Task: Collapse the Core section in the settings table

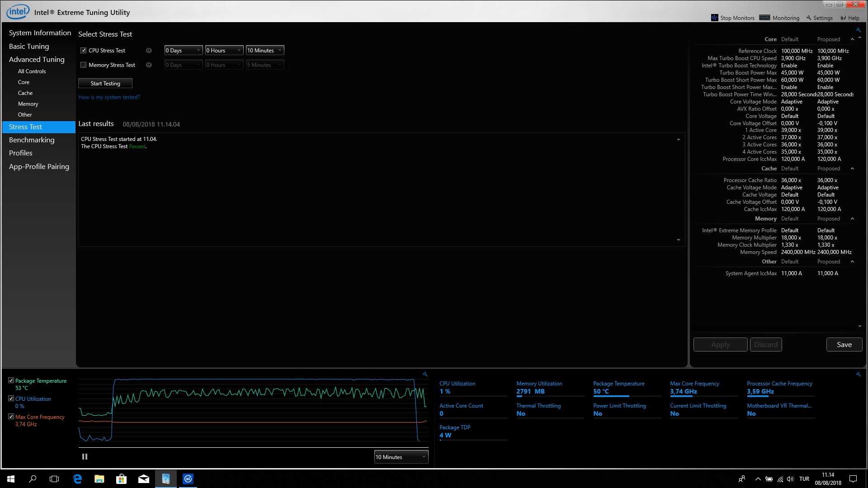Action: [852, 39]
